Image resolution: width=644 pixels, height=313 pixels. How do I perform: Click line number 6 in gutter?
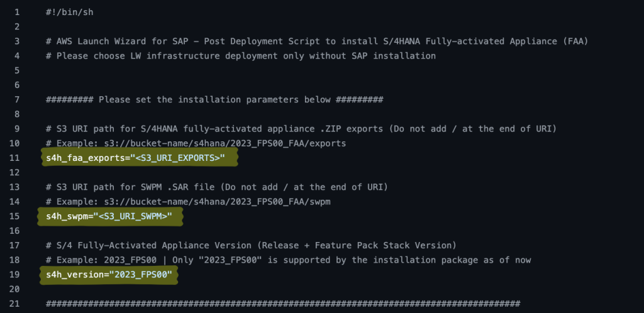coord(17,85)
